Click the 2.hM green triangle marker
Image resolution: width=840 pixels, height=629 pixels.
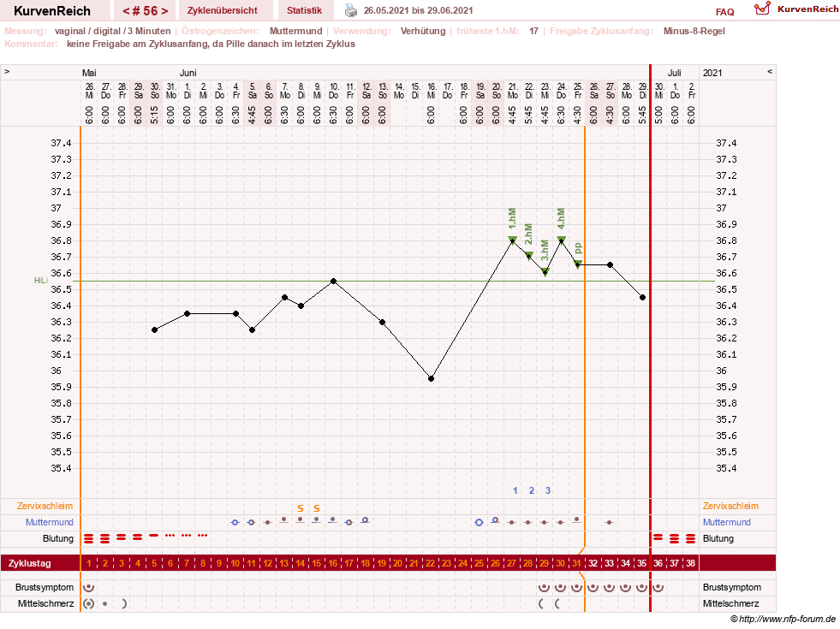529,255
